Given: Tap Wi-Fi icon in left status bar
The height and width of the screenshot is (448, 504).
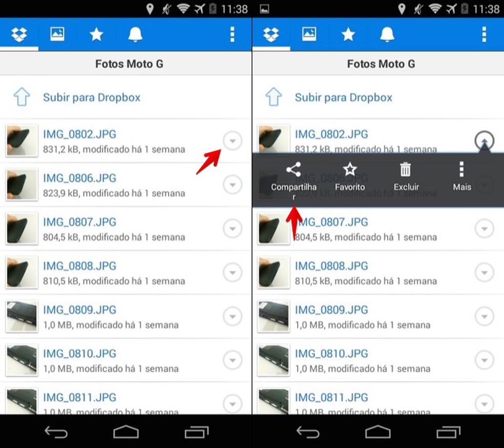Looking at the screenshot, I should (183, 9).
